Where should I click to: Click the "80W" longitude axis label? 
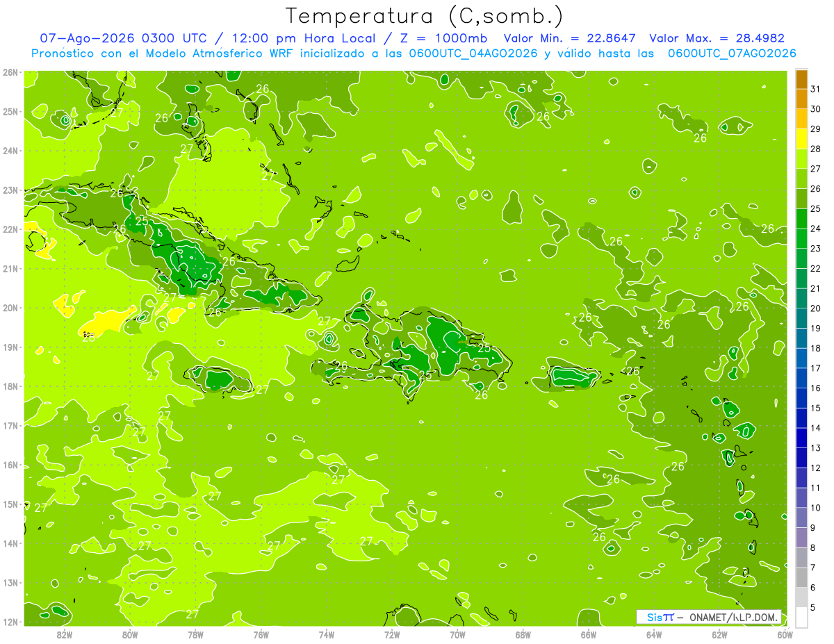[130, 634]
